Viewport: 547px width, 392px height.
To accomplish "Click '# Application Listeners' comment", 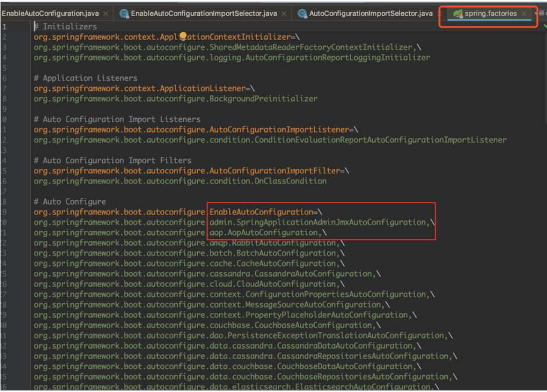I will 85,78.
